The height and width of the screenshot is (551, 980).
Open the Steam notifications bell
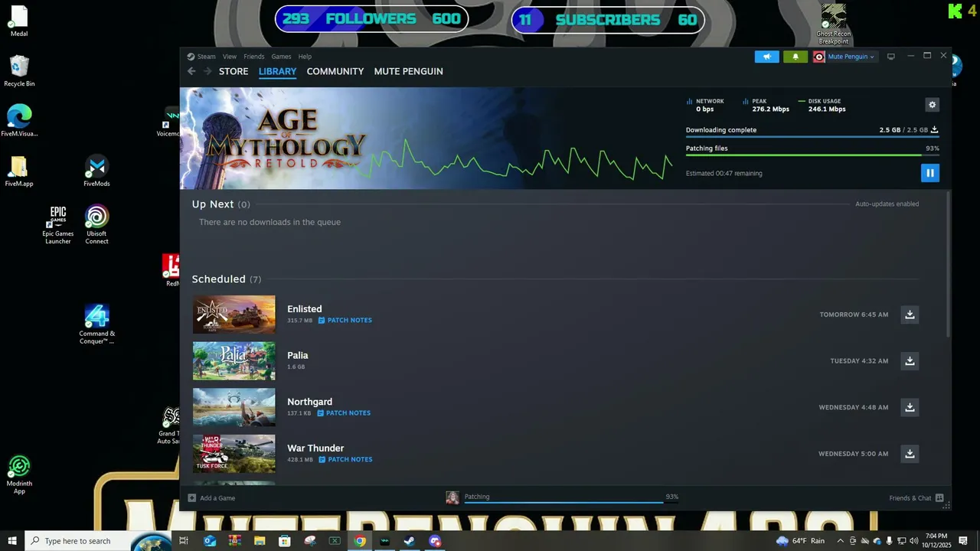pyautogui.click(x=795, y=57)
